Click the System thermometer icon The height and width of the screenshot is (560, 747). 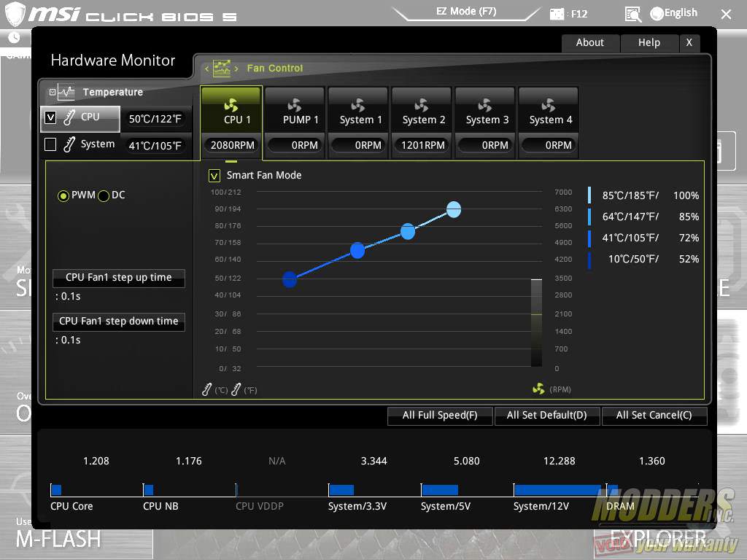69,144
